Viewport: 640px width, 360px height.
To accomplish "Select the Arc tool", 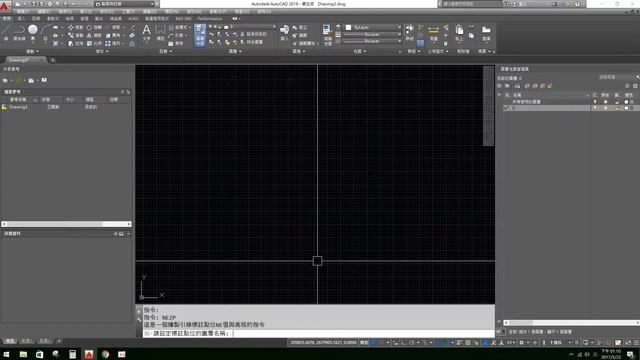I will (x=45, y=32).
